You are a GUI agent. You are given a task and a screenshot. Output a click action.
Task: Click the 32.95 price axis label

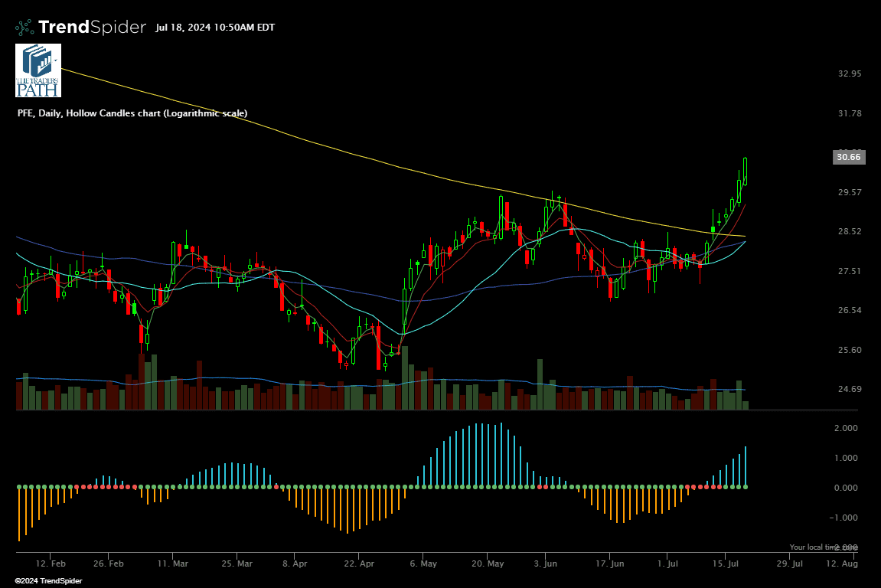pyautogui.click(x=850, y=73)
